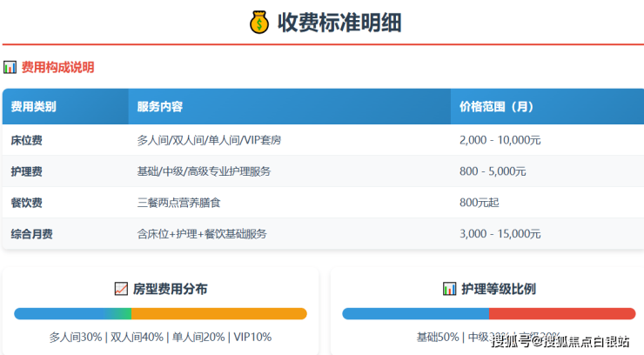Click the money bag icon in the title
The image size is (644, 355).
click(259, 22)
